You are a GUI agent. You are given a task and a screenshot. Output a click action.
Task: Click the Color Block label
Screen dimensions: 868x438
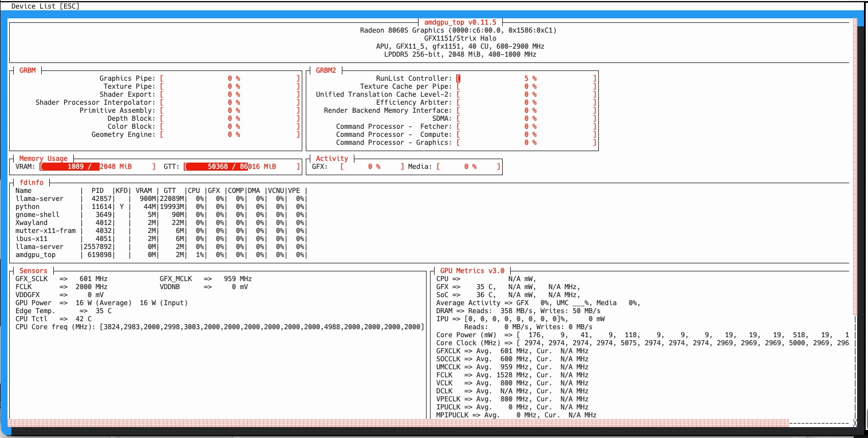coord(131,127)
